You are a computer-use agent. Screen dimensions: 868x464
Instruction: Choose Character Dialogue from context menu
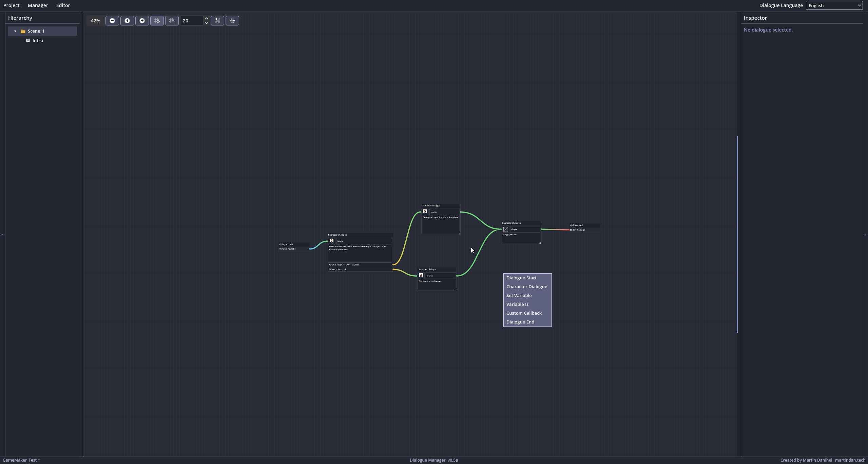pos(527,287)
